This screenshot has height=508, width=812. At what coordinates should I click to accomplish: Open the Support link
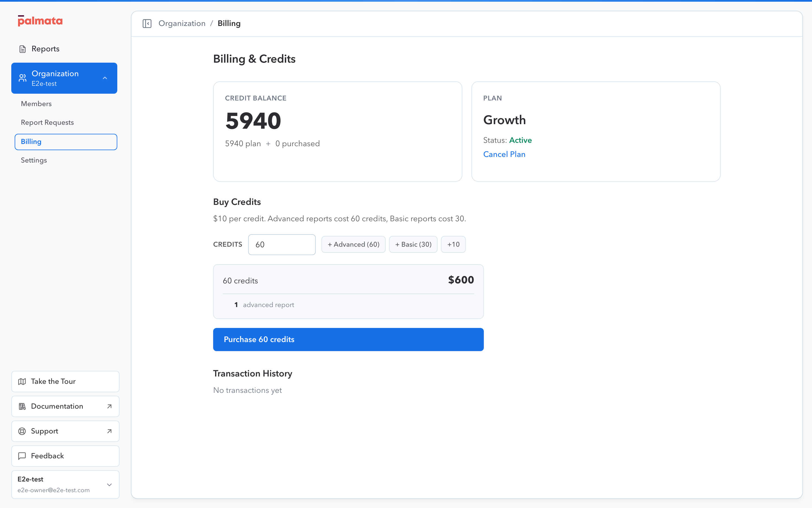point(65,431)
